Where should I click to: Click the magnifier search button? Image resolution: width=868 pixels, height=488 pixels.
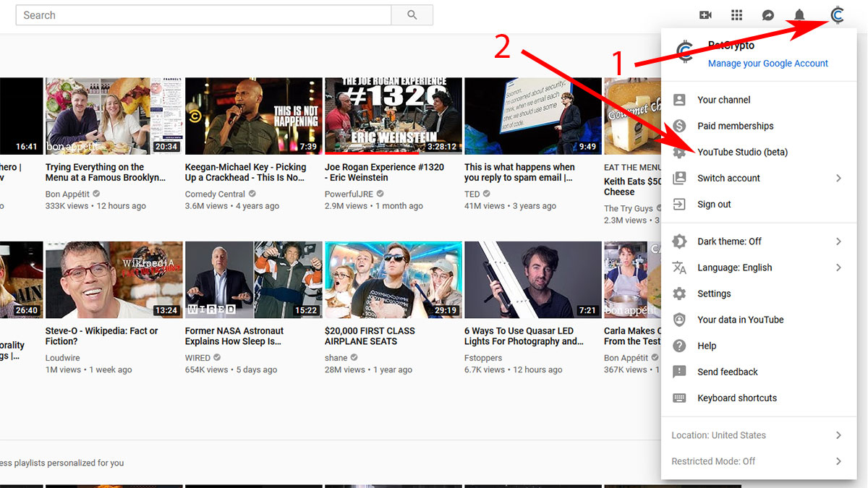412,15
